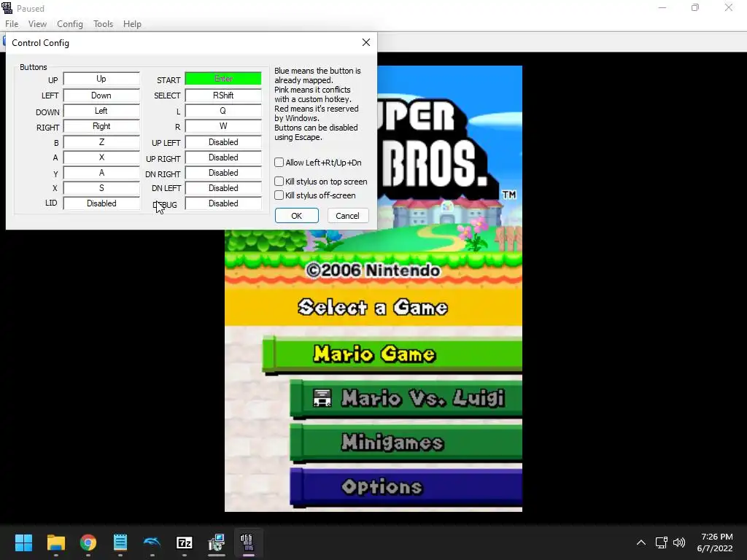Select the LID mapping field
747x560 pixels.
pyautogui.click(x=101, y=203)
